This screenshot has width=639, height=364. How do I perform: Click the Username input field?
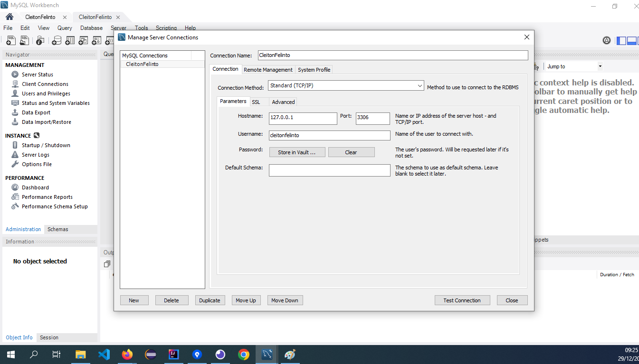click(329, 135)
